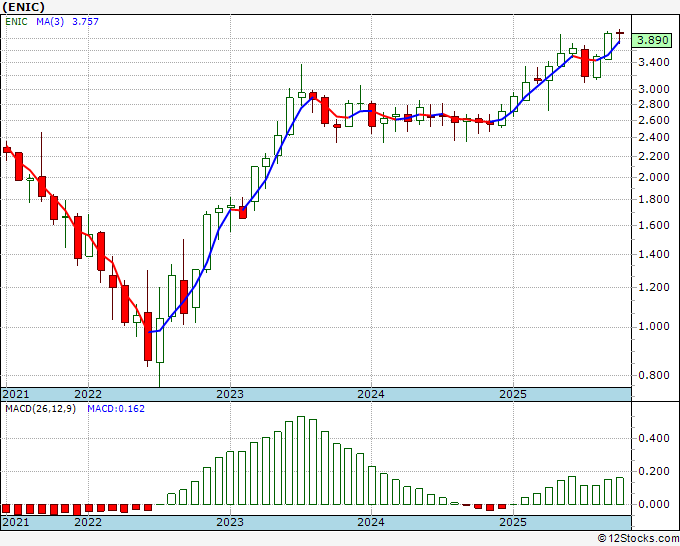Click the MACD(26,12,9) indicator label
The image size is (680, 546).
point(40,409)
